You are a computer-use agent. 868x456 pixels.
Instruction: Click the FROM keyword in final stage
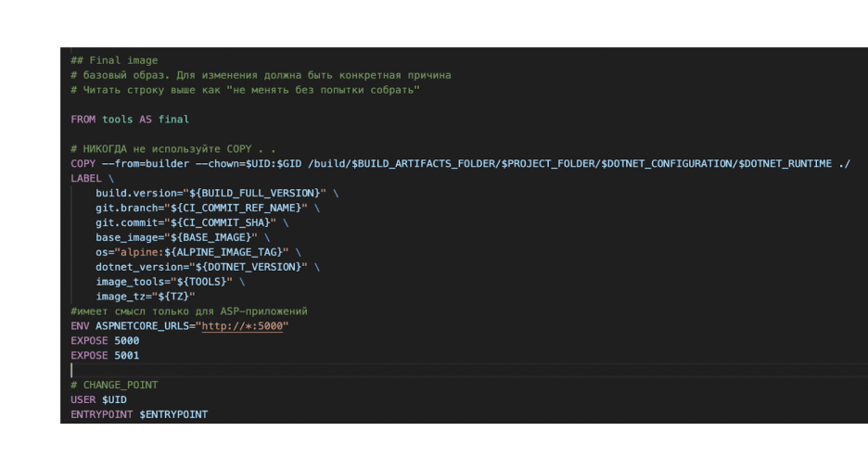[x=83, y=120]
